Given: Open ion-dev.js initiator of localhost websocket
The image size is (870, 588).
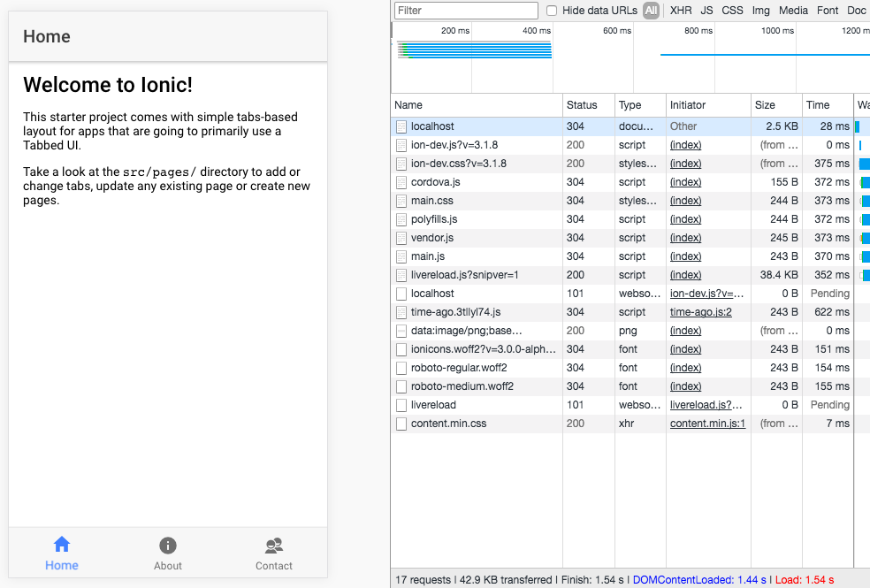Looking at the screenshot, I should (706, 294).
